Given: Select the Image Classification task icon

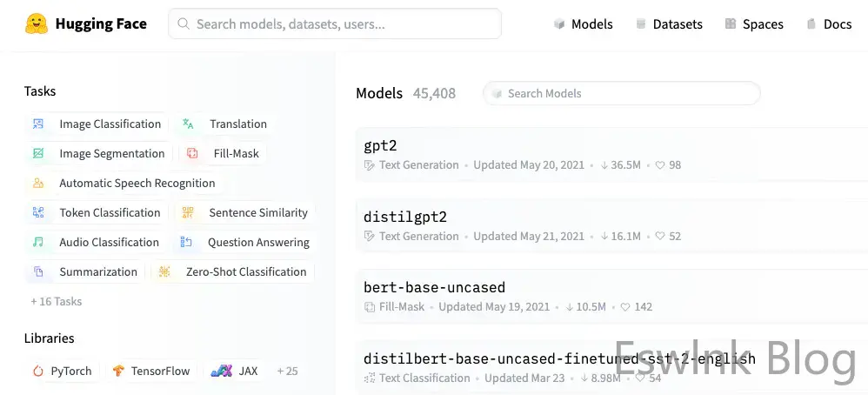Looking at the screenshot, I should click(38, 124).
